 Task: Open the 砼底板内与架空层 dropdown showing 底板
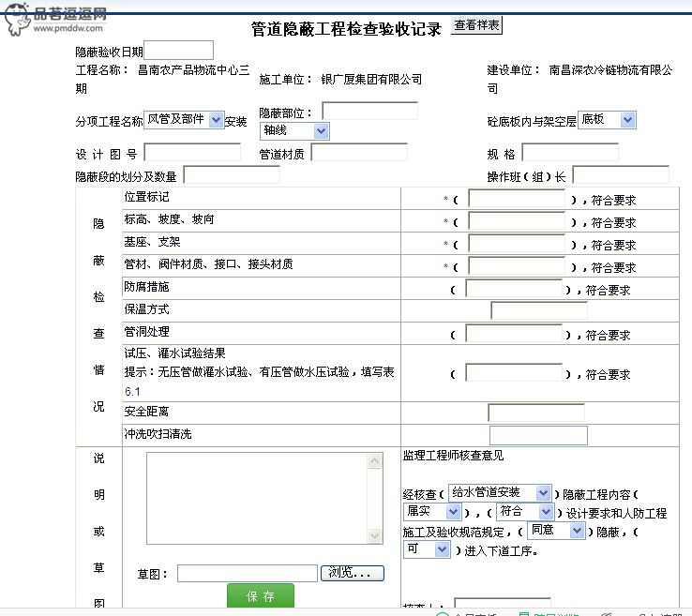(607, 120)
